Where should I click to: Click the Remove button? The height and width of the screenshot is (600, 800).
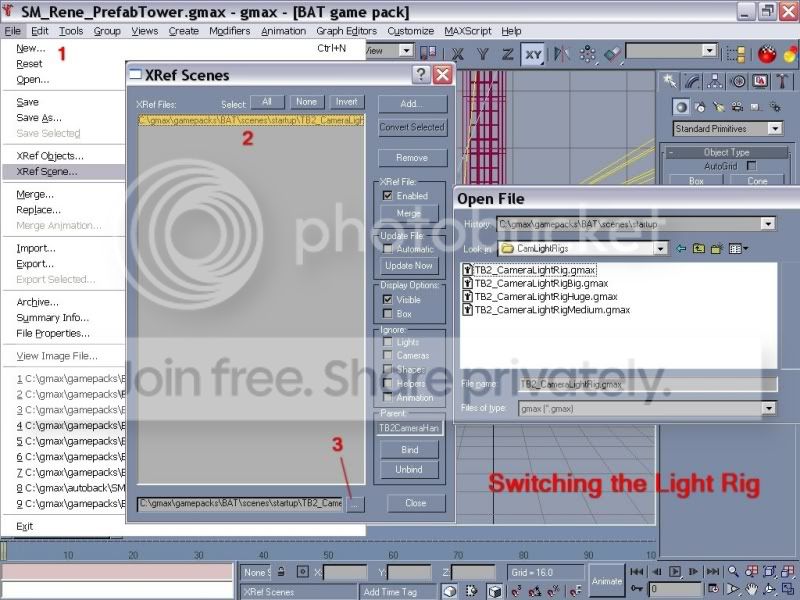coord(412,158)
